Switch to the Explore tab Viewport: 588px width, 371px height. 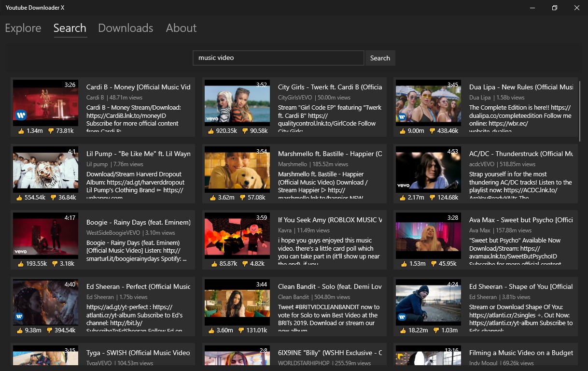coord(23,28)
